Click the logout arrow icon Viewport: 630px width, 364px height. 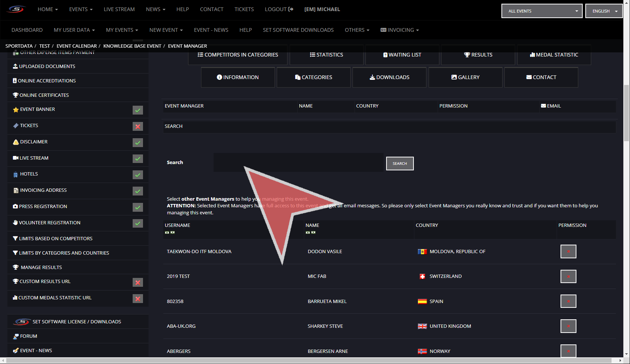point(291,9)
